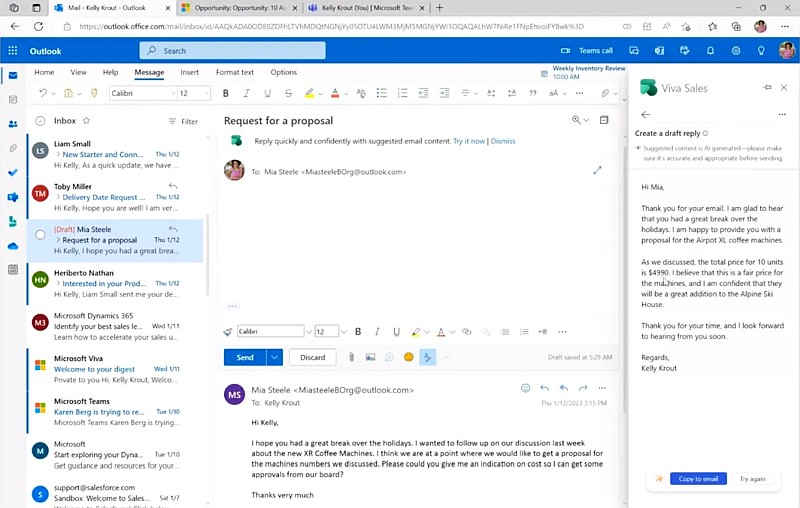Open the Options ribbon tab
The width and height of the screenshot is (800, 508).
pos(284,72)
